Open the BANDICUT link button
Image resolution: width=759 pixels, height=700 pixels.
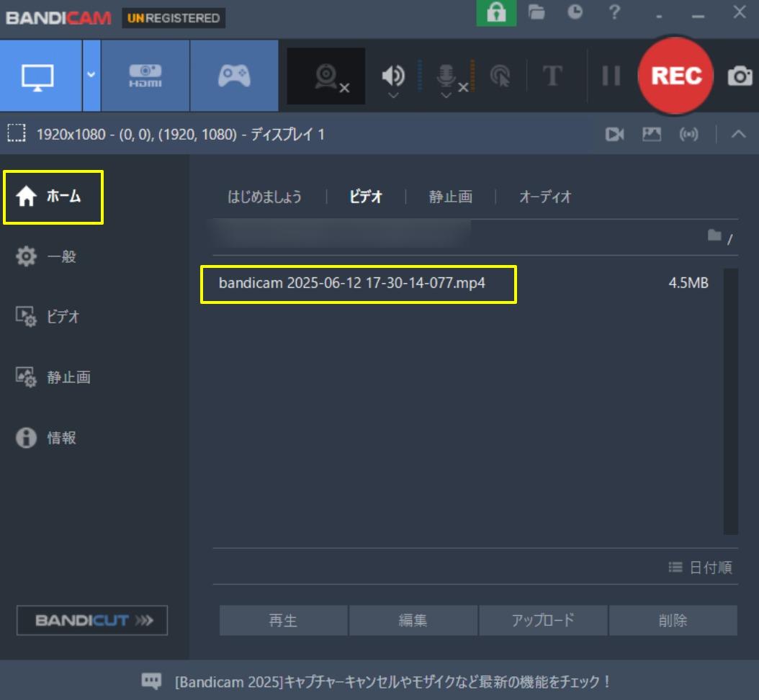click(x=92, y=620)
